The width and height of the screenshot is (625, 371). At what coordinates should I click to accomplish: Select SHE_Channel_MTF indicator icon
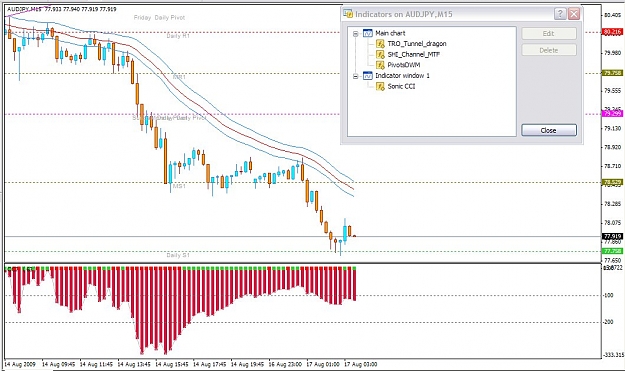(x=380, y=55)
